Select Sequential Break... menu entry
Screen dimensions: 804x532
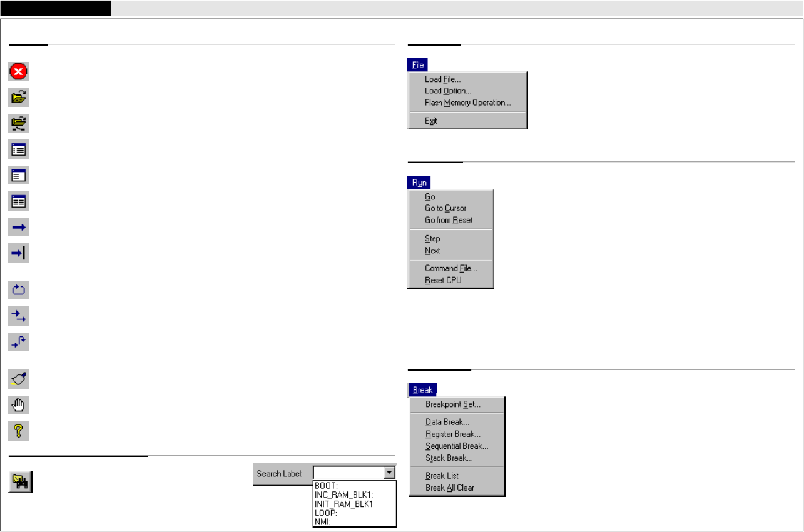pyautogui.click(x=456, y=446)
